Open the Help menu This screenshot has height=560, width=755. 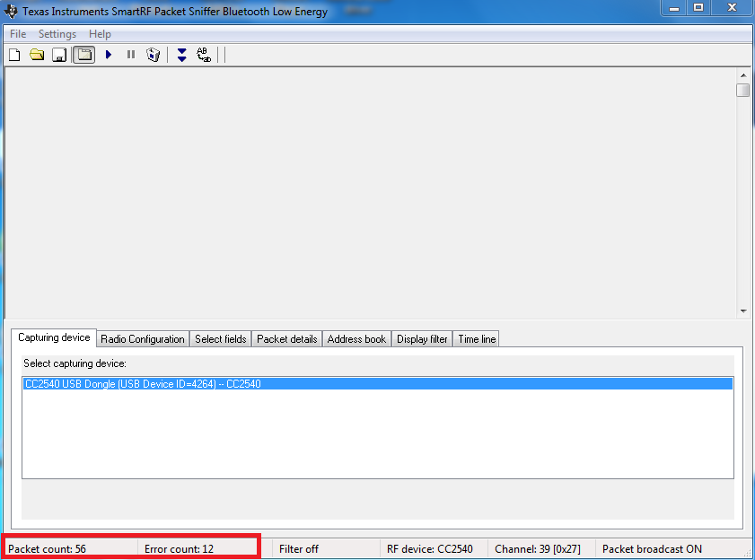tap(100, 34)
